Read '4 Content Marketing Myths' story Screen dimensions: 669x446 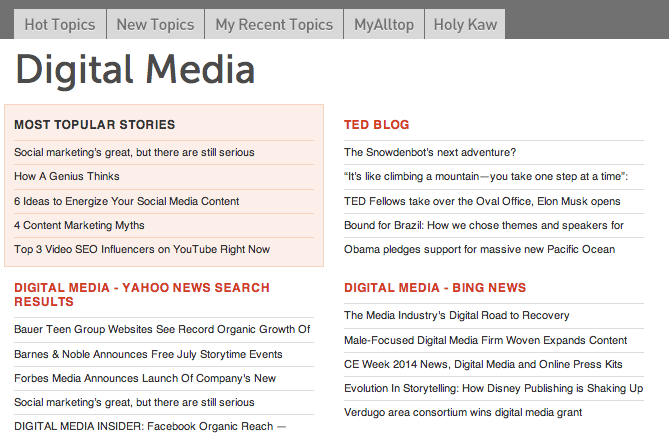(79, 225)
